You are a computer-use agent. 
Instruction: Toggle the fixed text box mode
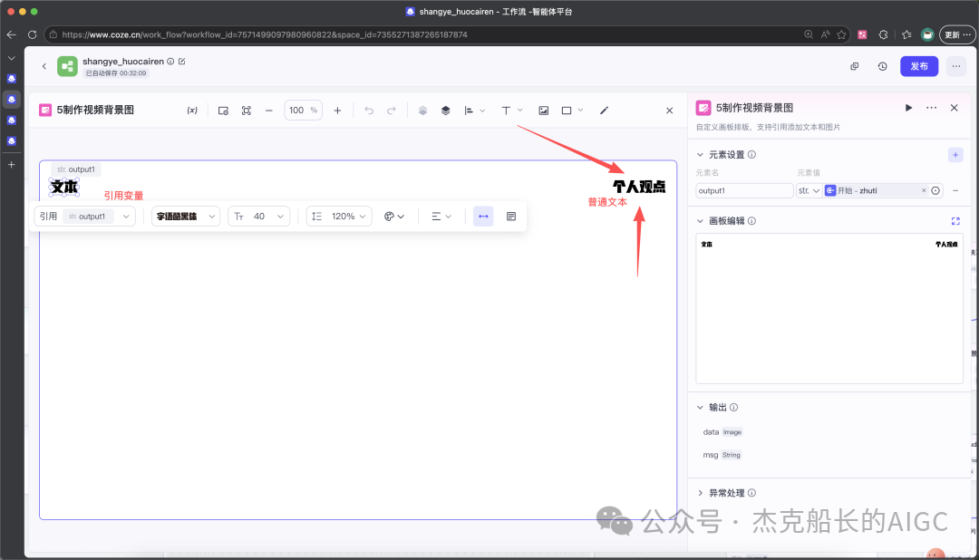tap(511, 216)
